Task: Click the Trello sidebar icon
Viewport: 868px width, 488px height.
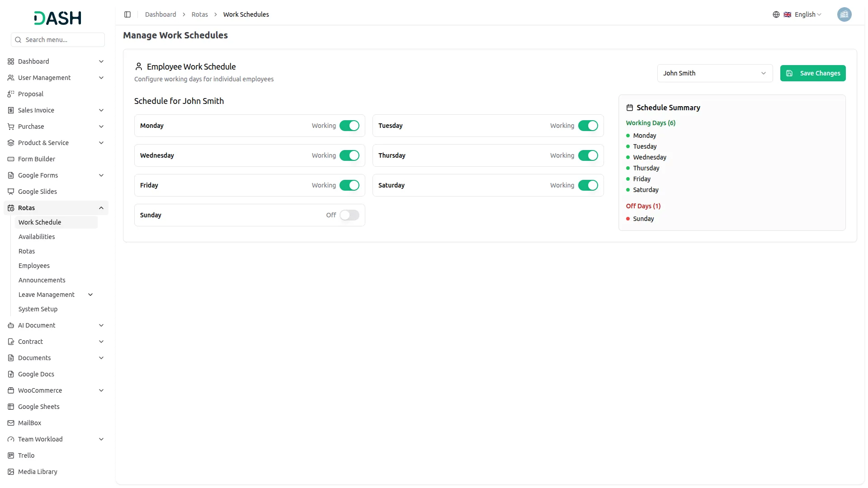Action: tap(11, 455)
